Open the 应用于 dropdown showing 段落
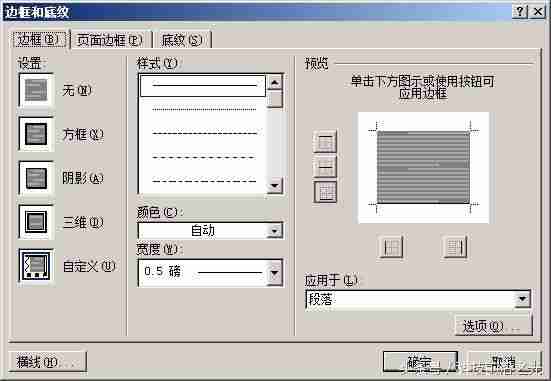The image size is (551, 381). [x=418, y=299]
